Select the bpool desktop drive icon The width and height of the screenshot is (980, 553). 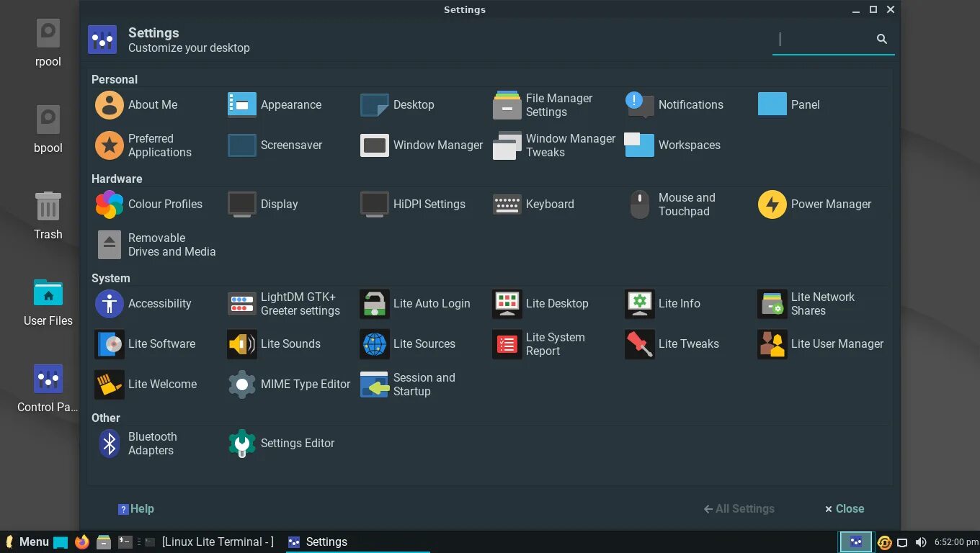[48, 130]
